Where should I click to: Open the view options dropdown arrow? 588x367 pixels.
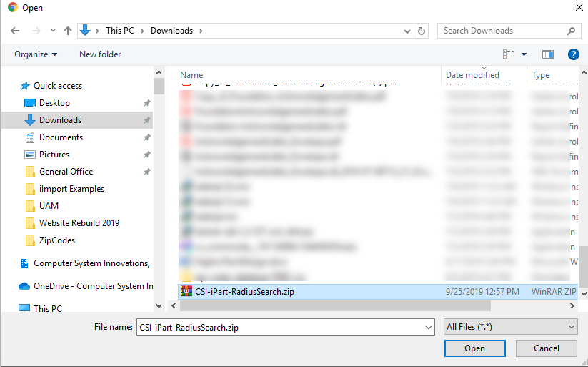pyautogui.click(x=524, y=54)
